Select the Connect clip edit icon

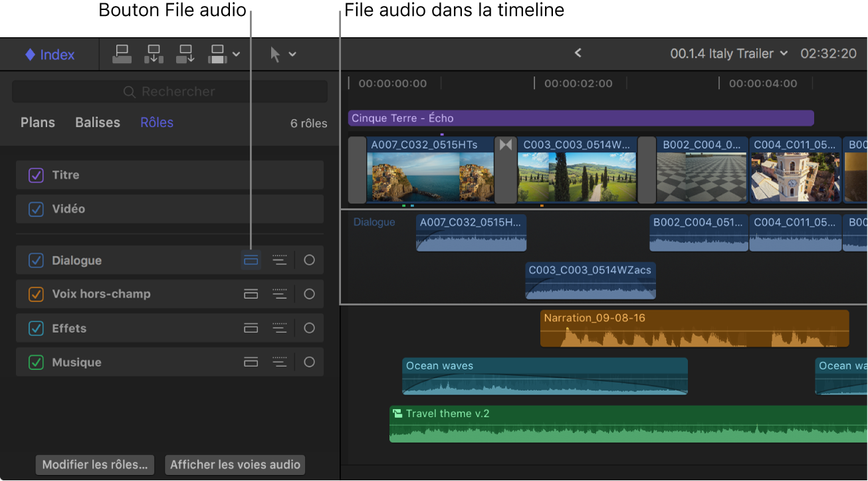122,54
